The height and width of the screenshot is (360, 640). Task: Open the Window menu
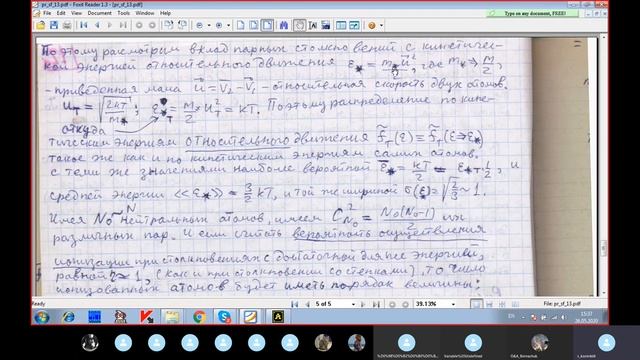click(144, 13)
